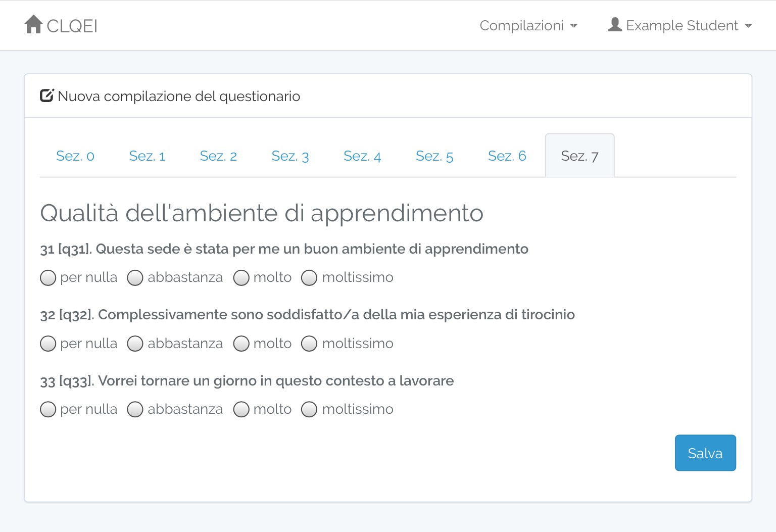
Task: Choose 'molto' for question 31
Action: pyautogui.click(x=241, y=277)
